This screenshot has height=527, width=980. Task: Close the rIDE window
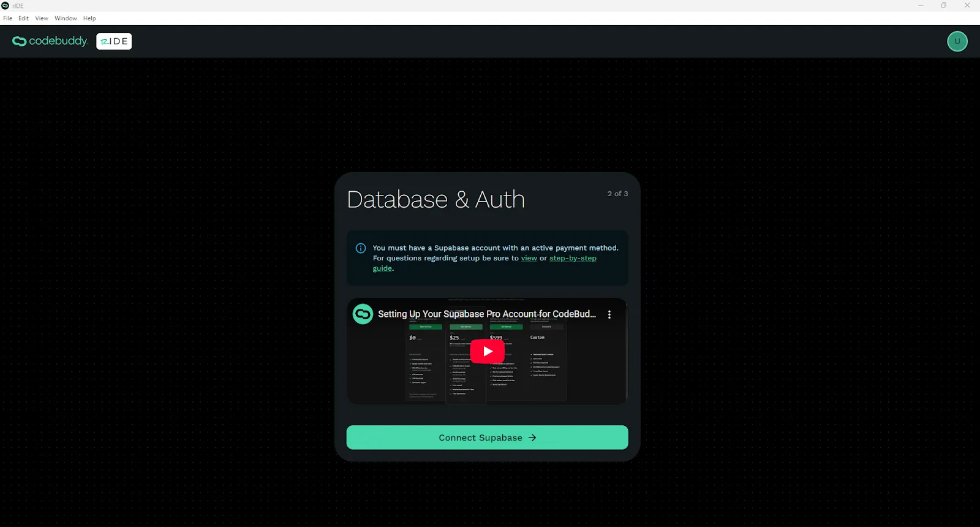coord(967,6)
